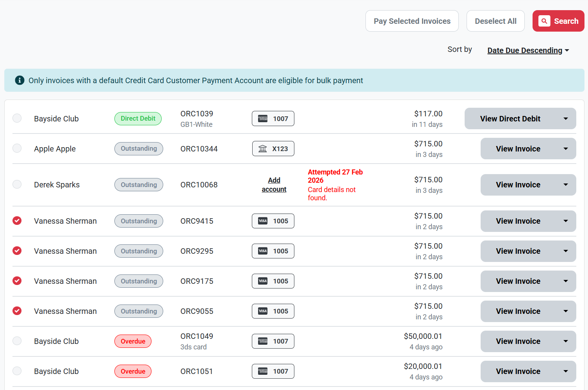
Task: Click the Derek Sparks customer name
Action: [x=57, y=185]
